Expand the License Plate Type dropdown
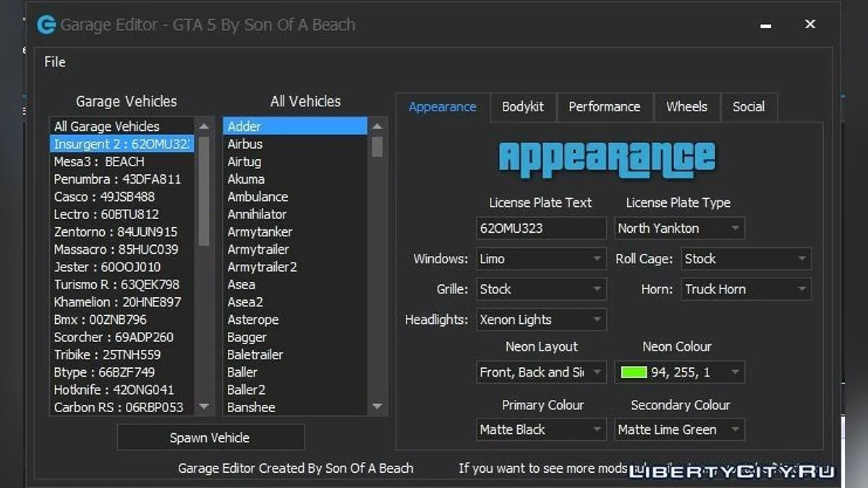 click(x=679, y=228)
